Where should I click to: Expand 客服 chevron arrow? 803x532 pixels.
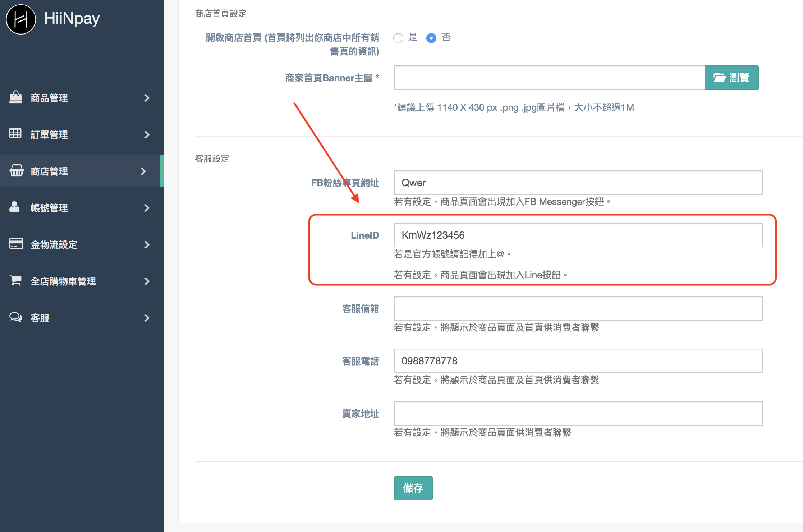(147, 318)
